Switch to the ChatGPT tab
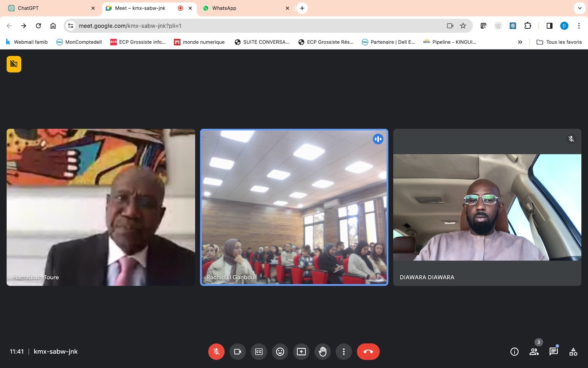The image size is (588, 368). (51, 8)
